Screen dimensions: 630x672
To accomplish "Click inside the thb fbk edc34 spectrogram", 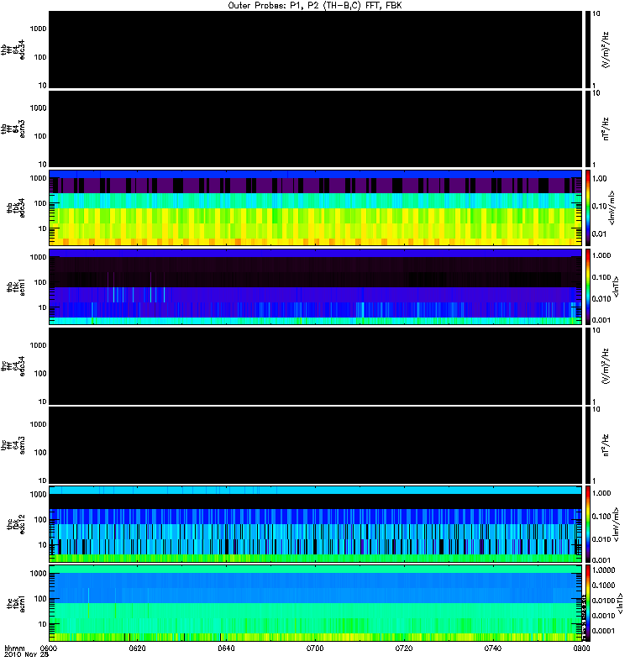I will pos(315,207).
